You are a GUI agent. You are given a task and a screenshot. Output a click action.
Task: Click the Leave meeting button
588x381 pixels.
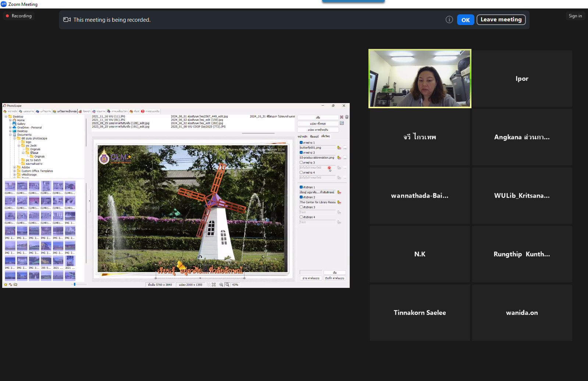(x=501, y=20)
